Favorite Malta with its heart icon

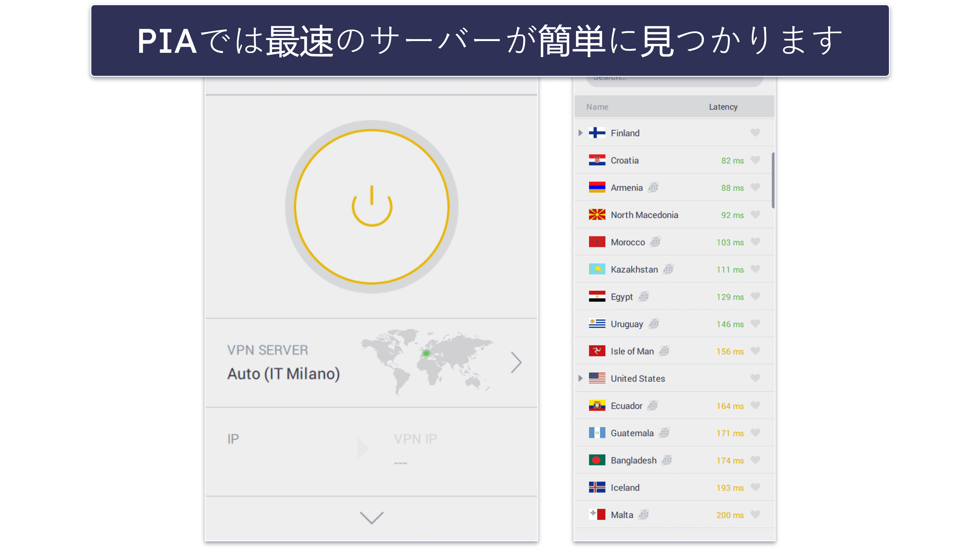coord(755,514)
